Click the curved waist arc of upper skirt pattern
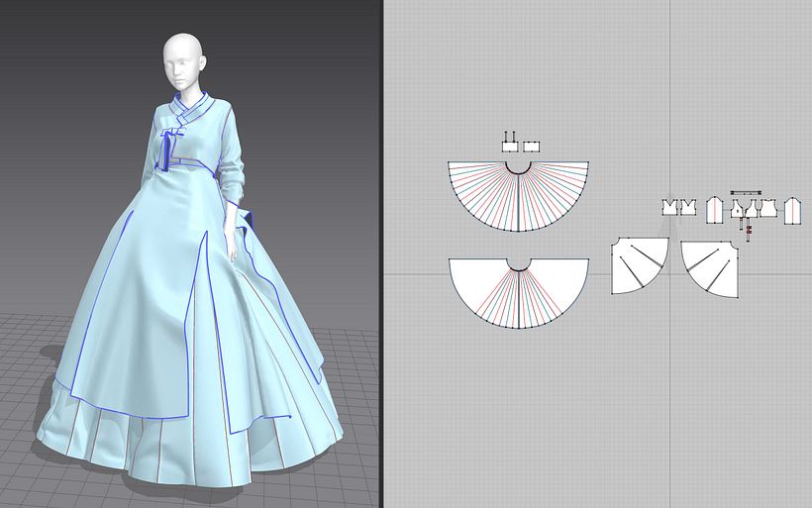 click(518, 172)
